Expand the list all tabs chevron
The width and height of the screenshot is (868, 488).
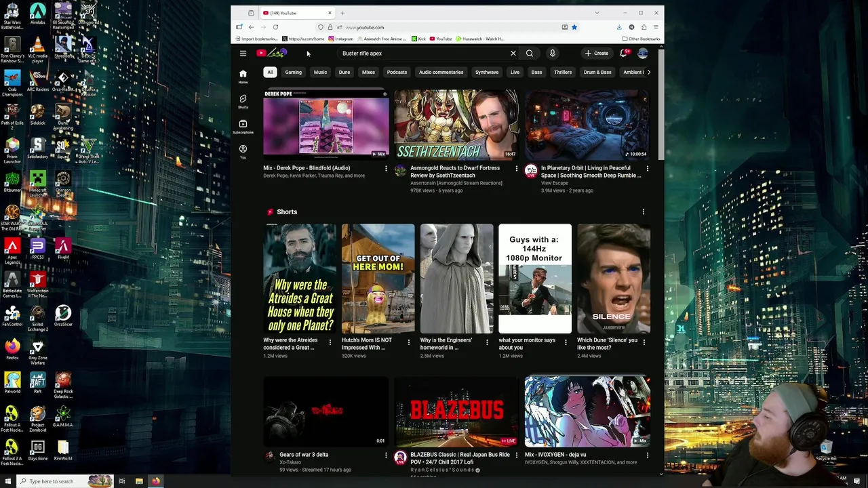(x=597, y=13)
